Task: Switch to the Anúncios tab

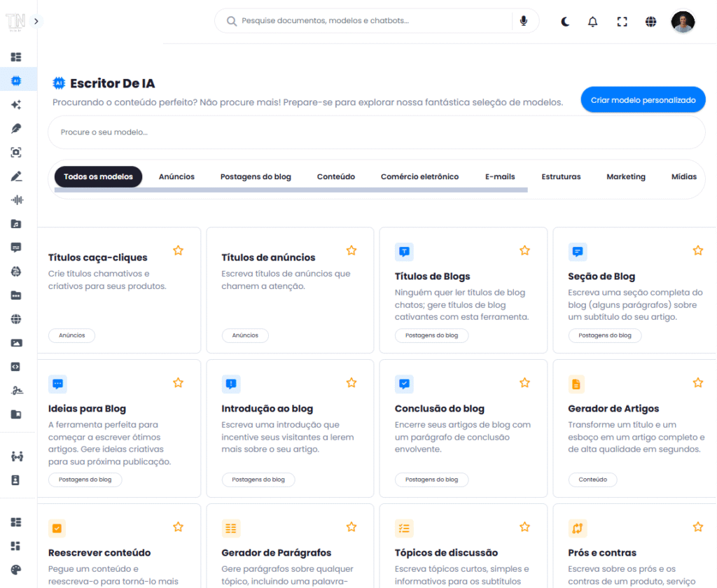Action: (x=176, y=177)
